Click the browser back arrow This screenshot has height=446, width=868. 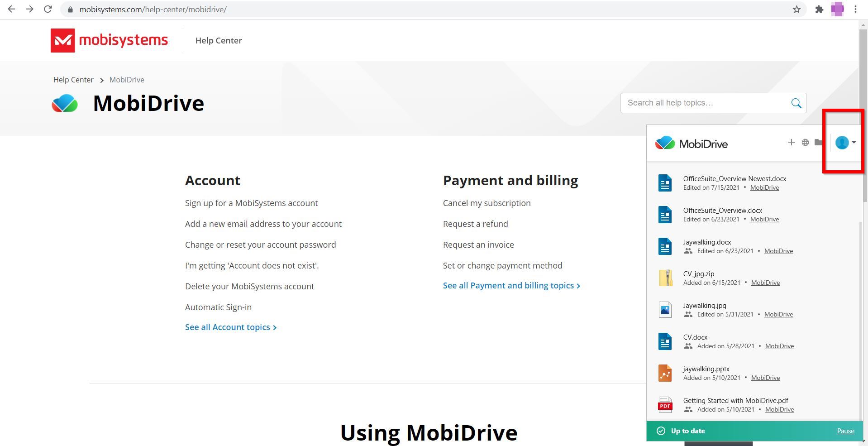pyautogui.click(x=12, y=9)
